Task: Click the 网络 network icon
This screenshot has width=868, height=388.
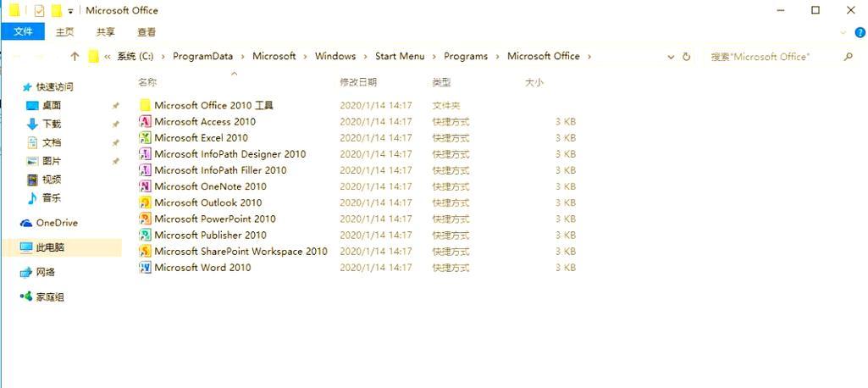Action: click(26, 272)
